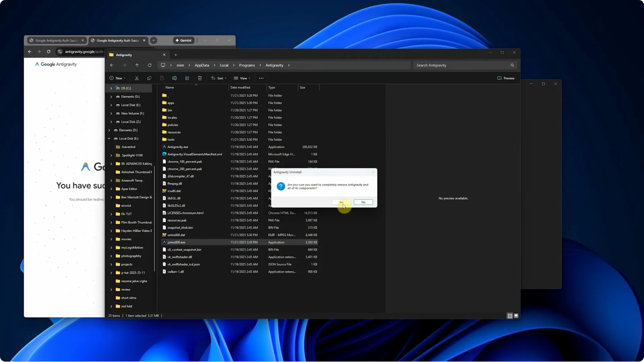Screen dimensions: 644x362
Task: Expand the FA-TUT folder tree node
Action: coord(111,214)
